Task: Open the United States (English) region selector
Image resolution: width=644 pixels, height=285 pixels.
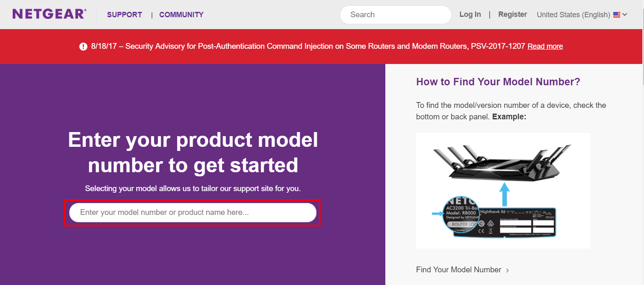Action: tap(573, 15)
